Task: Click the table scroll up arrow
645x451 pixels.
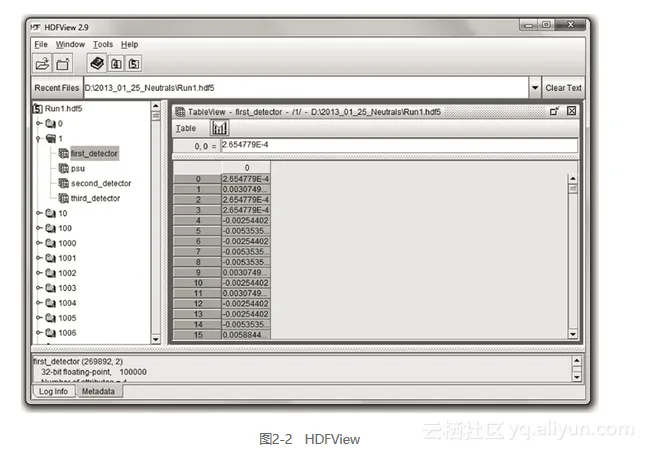Action: [573, 179]
